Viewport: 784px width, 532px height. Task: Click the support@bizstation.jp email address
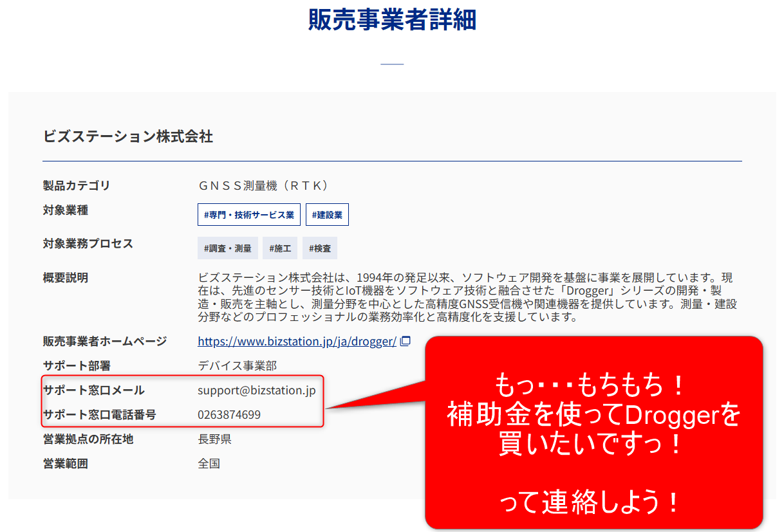tap(256, 390)
